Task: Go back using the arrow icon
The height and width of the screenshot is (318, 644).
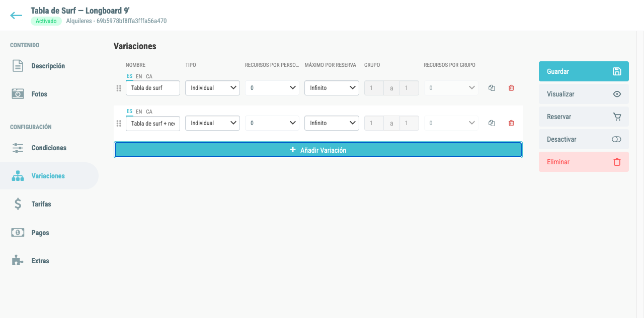Action: [16, 16]
